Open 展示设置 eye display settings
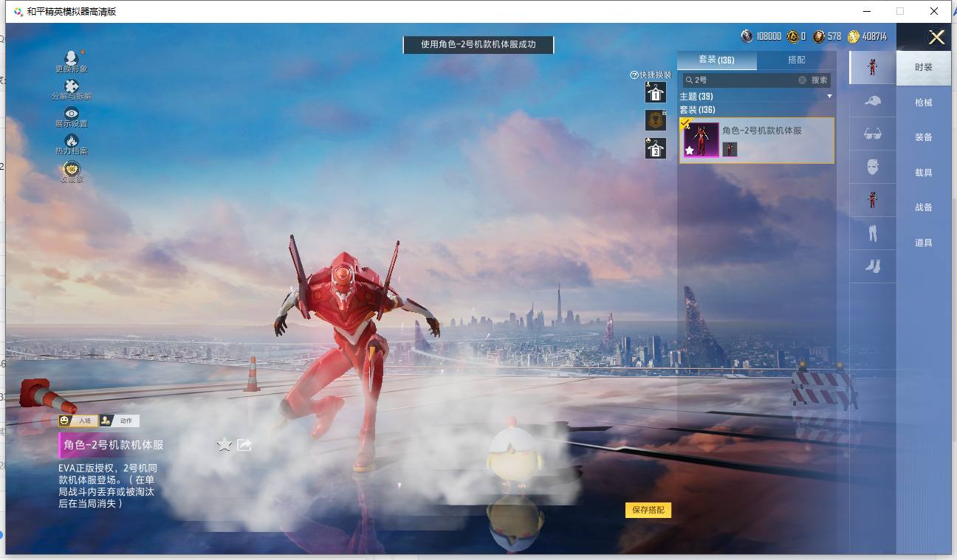 [x=72, y=114]
